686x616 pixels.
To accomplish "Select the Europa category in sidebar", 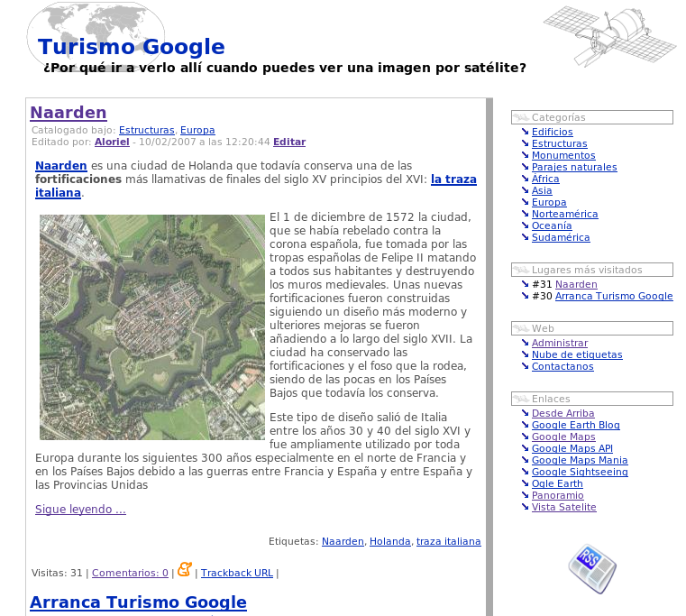I will tap(549, 202).
